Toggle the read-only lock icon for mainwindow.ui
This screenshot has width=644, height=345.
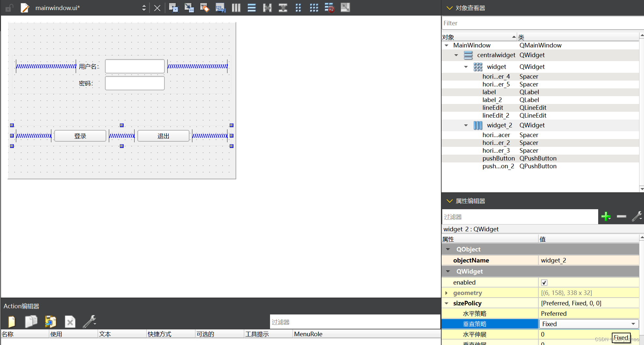(x=9, y=8)
